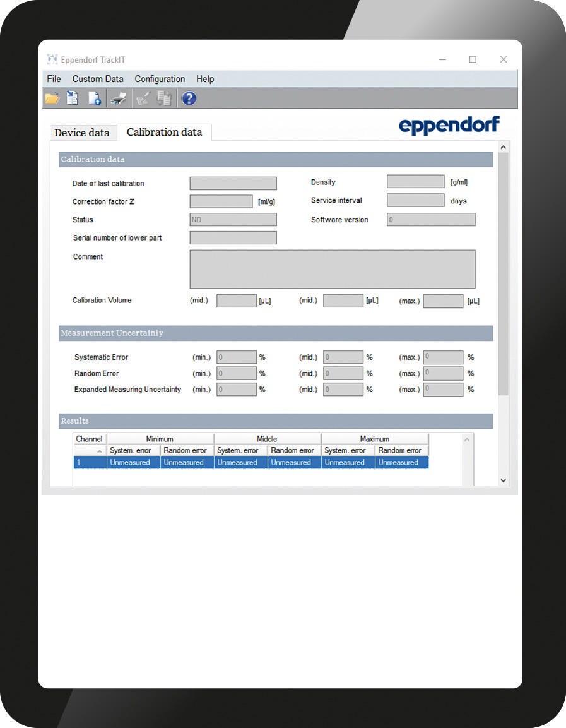Select channel 1 row cell
Image resolution: width=566 pixels, height=728 pixels.
pyautogui.click(x=90, y=462)
